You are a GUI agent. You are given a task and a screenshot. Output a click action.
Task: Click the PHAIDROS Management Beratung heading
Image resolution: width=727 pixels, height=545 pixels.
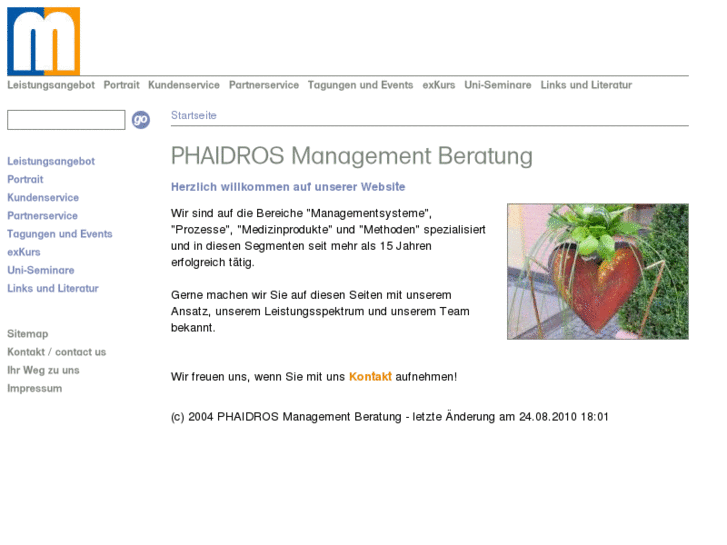coord(351,156)
